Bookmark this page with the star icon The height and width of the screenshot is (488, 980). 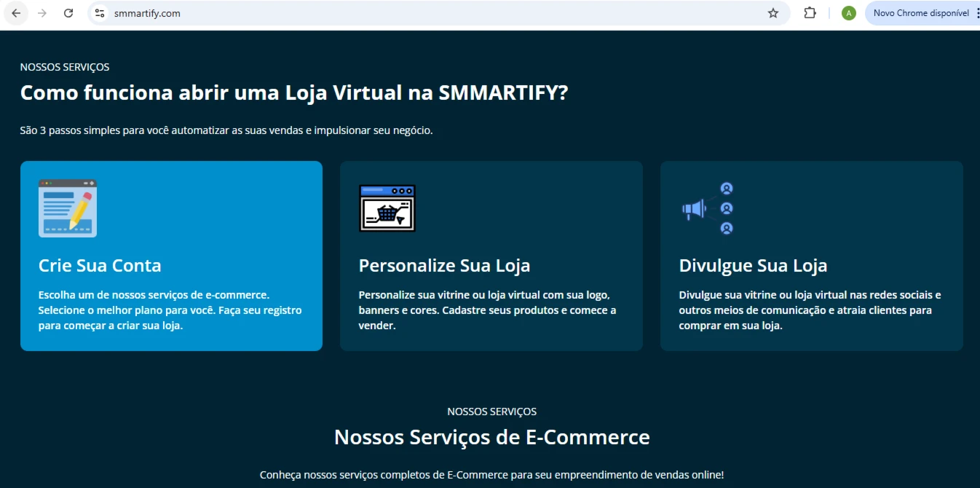pyautogui.click(x=773, y=13)
